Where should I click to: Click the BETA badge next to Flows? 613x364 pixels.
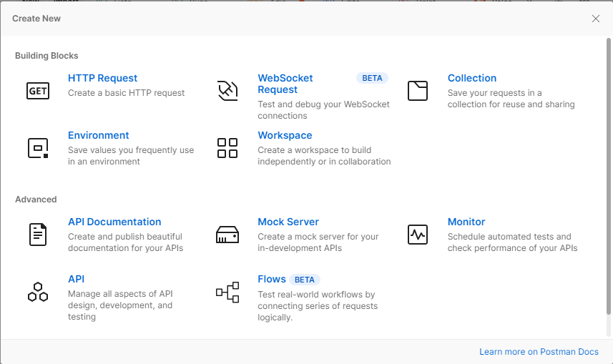tap(305, 280)
